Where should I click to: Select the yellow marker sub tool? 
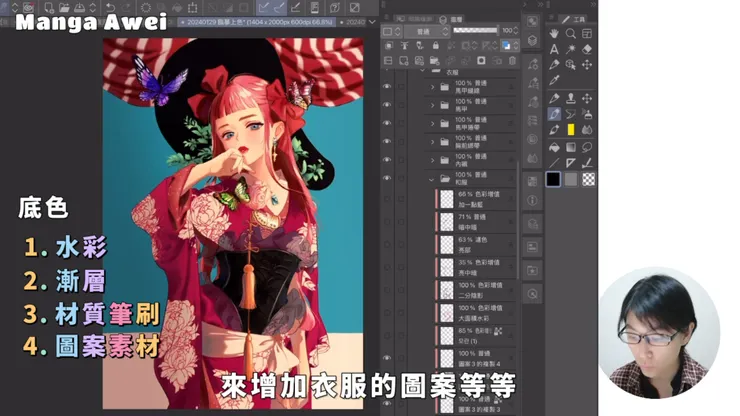point(571,129)
